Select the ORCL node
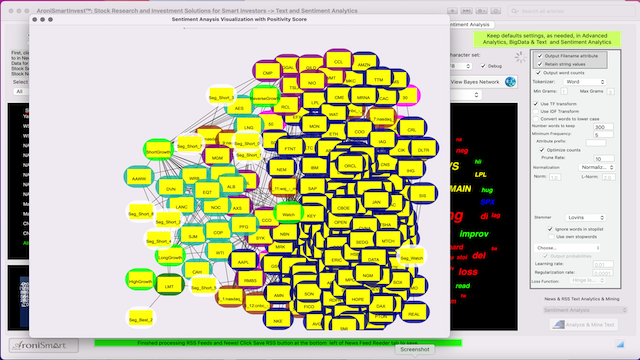The width and height of the screenshot is (640, 360). (350, 164)
